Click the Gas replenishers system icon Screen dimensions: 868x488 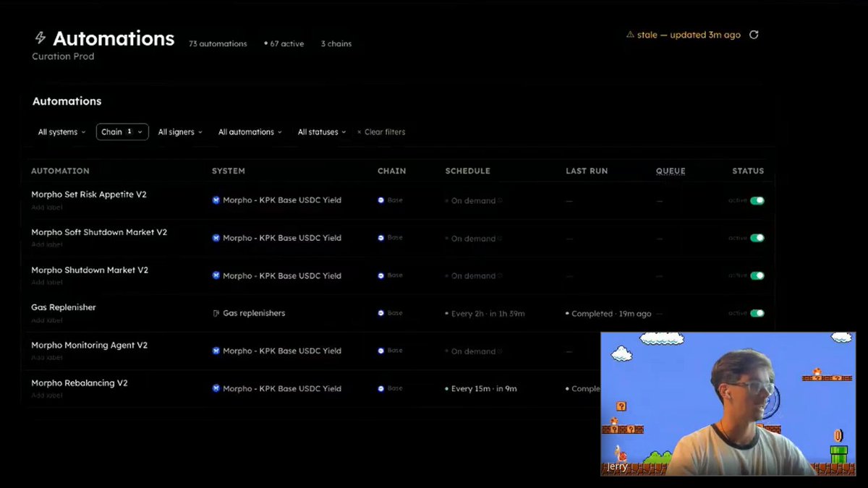point(216,313)
